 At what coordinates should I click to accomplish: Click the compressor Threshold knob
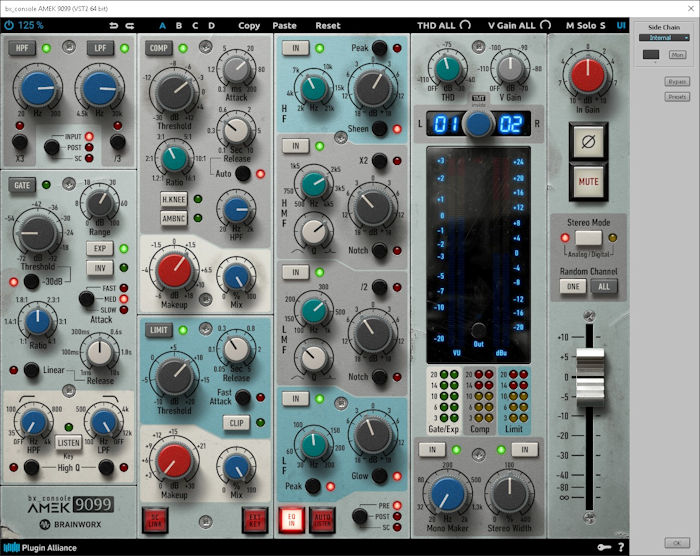pyautogui.click(x=175, y=93)
